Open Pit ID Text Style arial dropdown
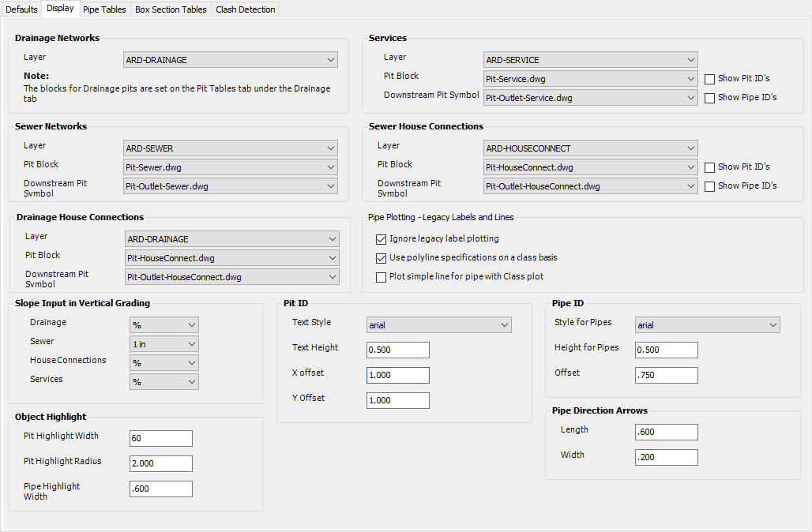Screen dimensions: 812x532 (x=438, y=325)
